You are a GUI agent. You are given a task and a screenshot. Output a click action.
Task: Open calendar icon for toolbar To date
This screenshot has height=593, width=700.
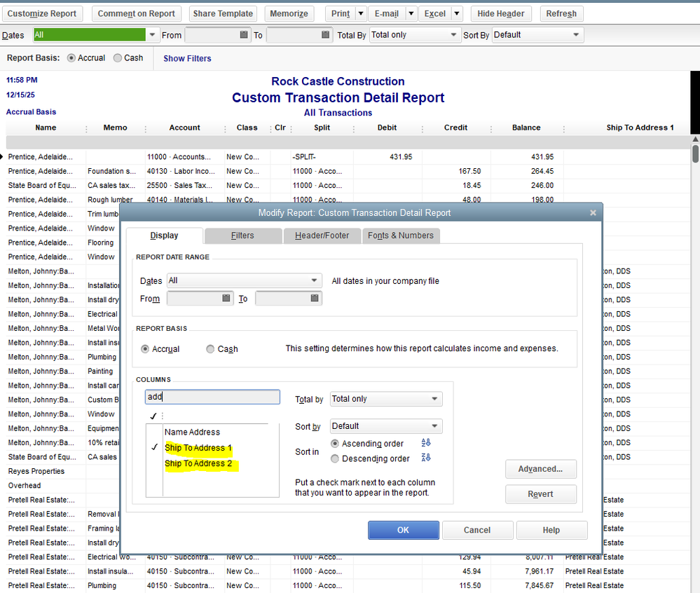click(x=325, y=35)
